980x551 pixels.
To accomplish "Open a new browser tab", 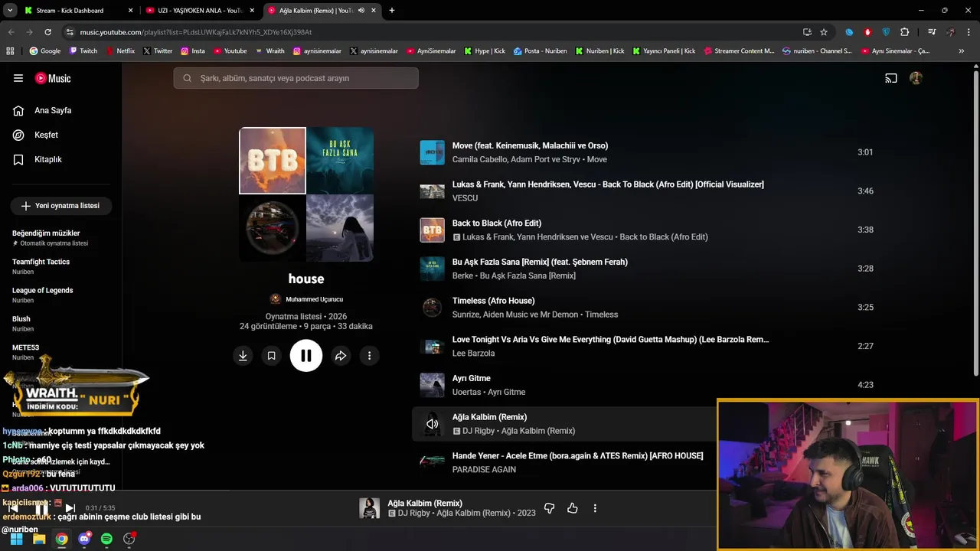I will point(392,11).
